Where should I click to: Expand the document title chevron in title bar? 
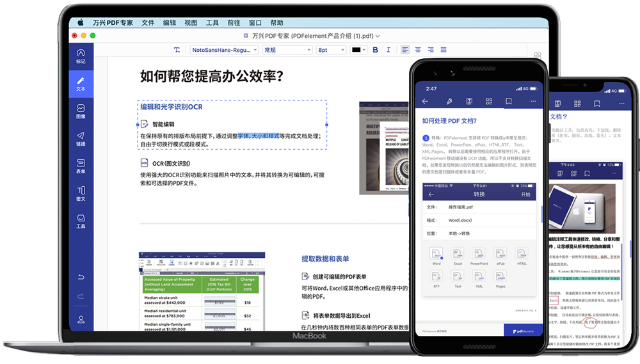point(378,36)
